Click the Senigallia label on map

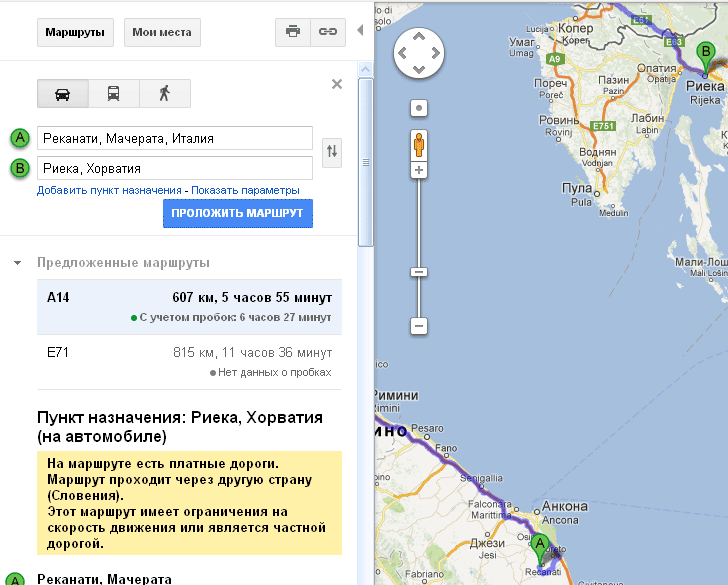(481, 478)
